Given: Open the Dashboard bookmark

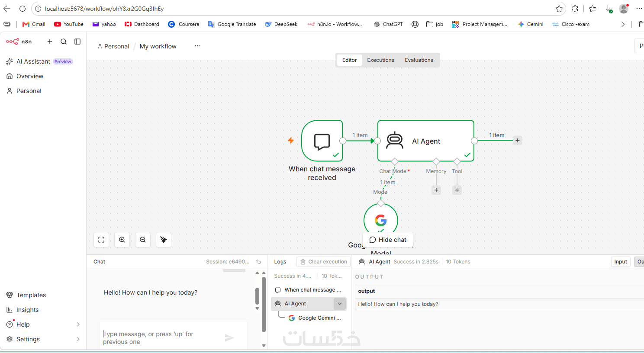Looking at the screenshot, I should tap(142, 24).
